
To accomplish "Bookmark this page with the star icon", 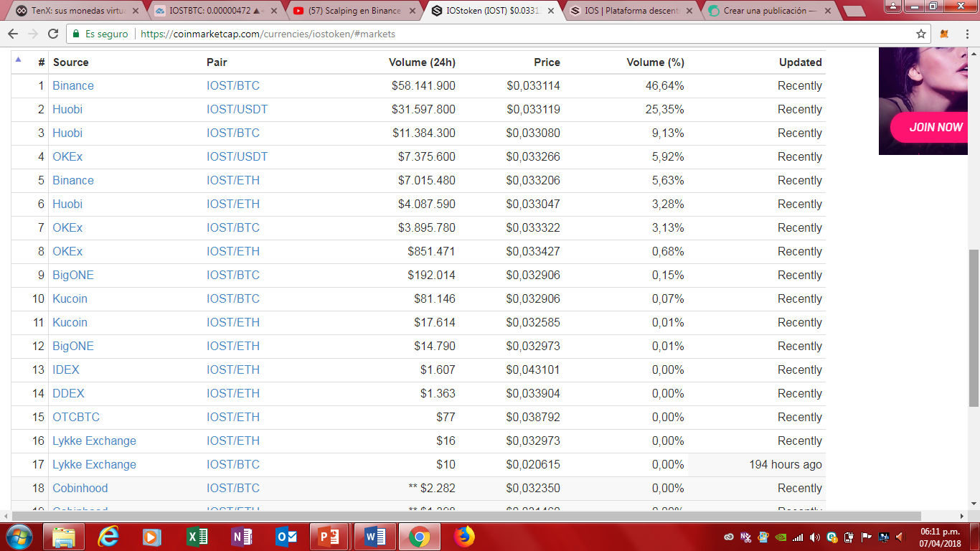I will tap(921, 34).
